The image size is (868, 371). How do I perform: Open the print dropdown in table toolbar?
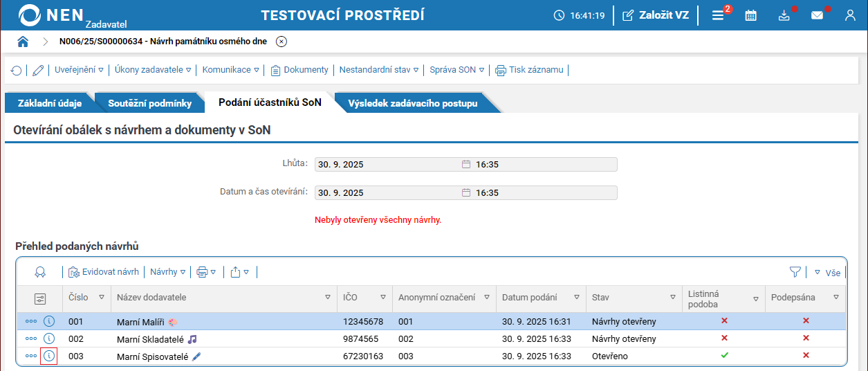[206, 272]
